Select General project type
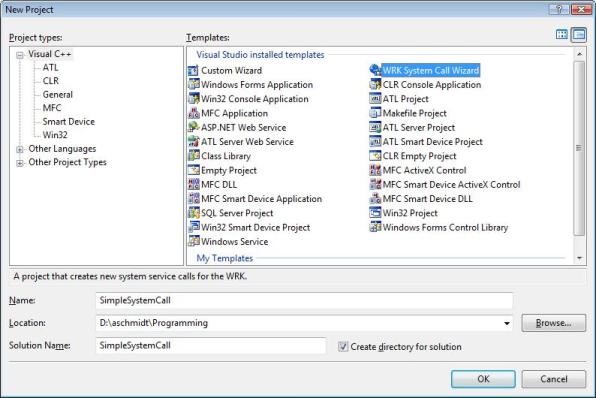The image size is (596, 398). click(x=57, y=94)
